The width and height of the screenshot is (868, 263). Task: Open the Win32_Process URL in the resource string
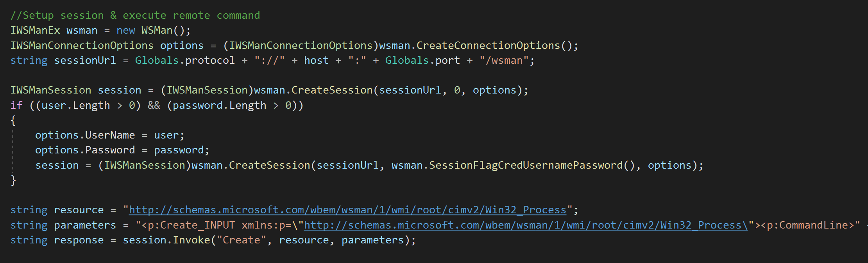point(347,210)
